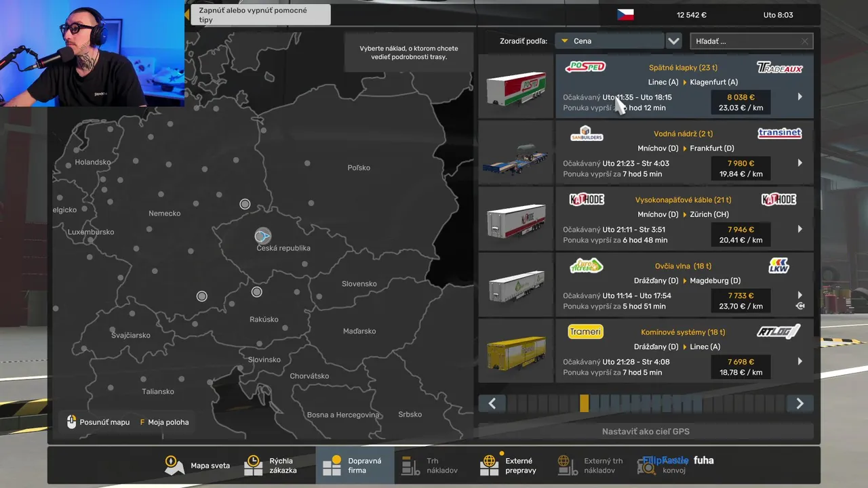
Task: Click the 7 980 € price box
Action: click(741, 168)
